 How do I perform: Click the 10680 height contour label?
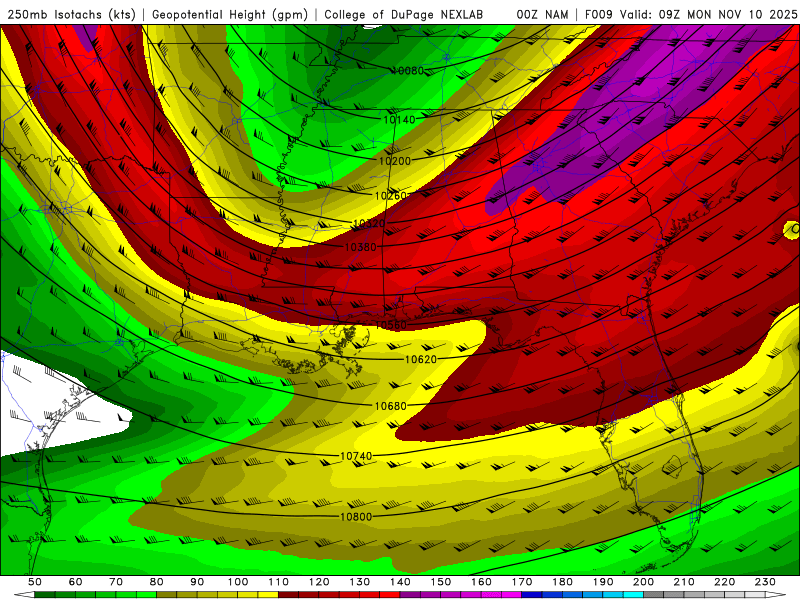(391, 406)
